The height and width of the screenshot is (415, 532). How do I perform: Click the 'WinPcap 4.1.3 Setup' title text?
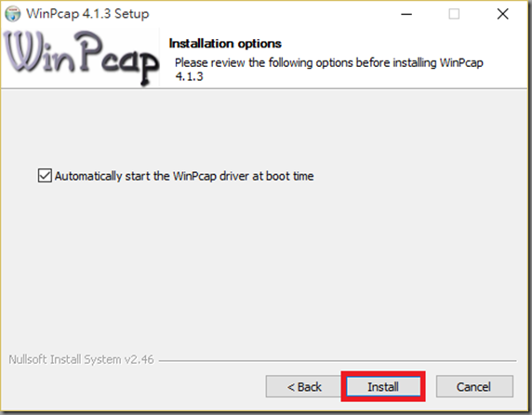pyautogui.click(x=87, y=14)
